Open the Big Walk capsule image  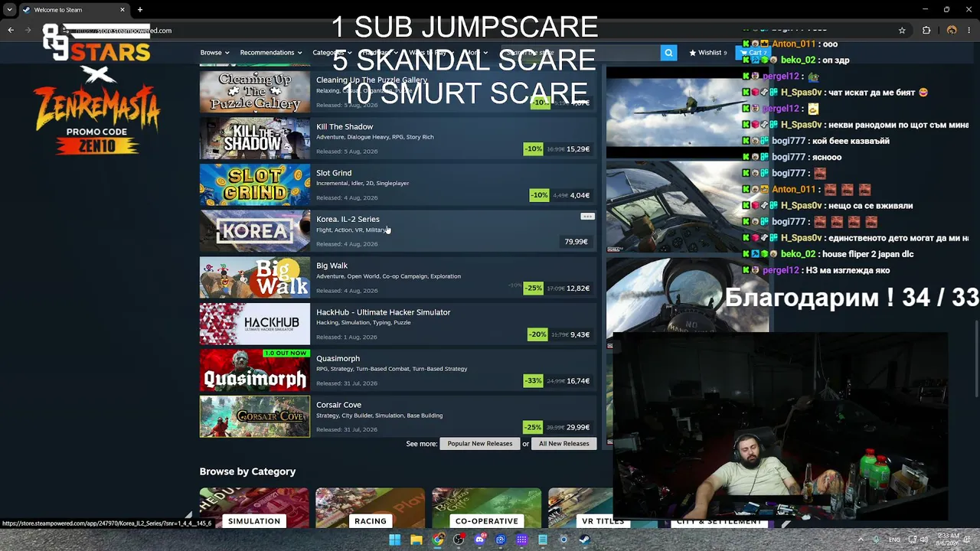tap(255, 277)
